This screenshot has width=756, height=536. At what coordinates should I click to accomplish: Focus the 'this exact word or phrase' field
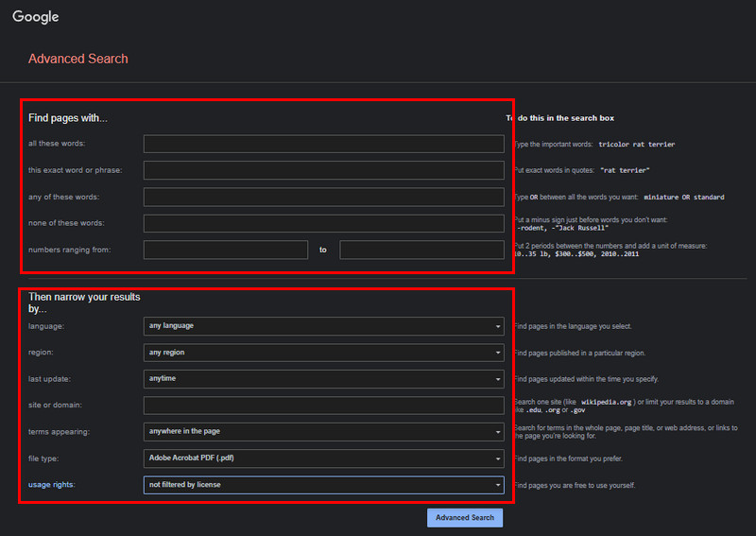coord(323,170)
